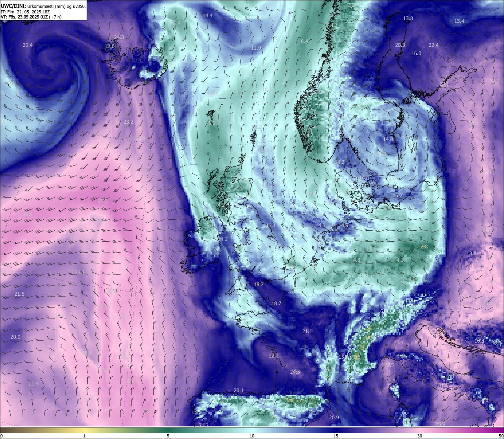
Task: Click the 16.0 value label
Action: 416,54
